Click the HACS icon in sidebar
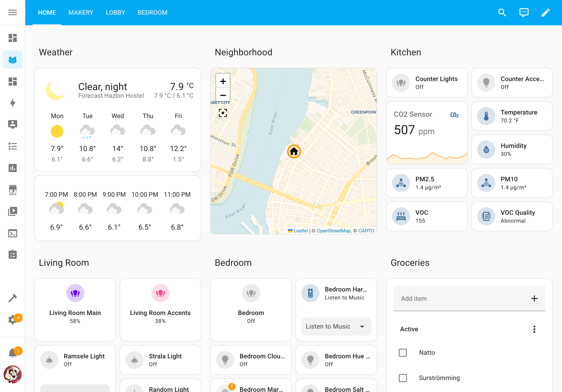Image resolution: width=562 pixels, height=392 pixels. (x=12, y=189)
